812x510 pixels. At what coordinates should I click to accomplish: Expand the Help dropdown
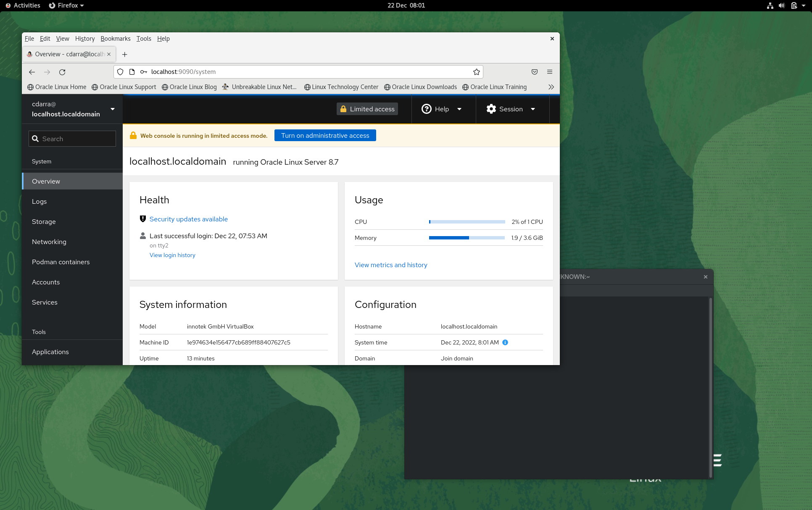coord(441,109)
